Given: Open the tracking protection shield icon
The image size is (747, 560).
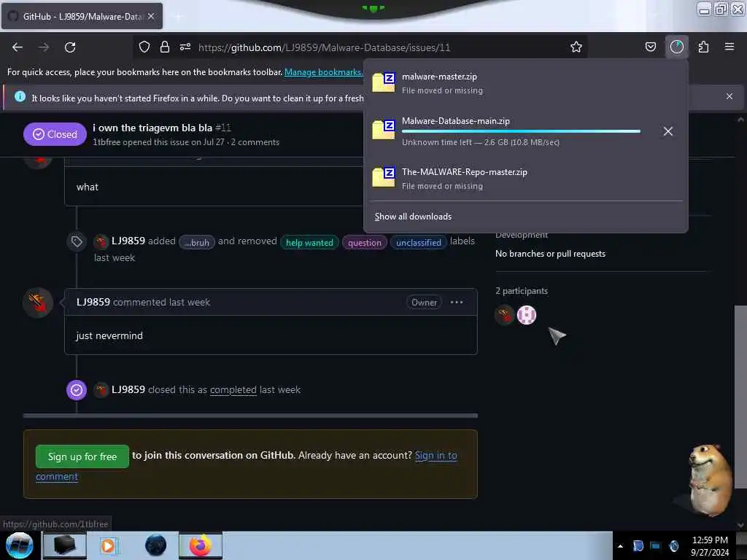Looking at the screenshot, I should (144, 47).
